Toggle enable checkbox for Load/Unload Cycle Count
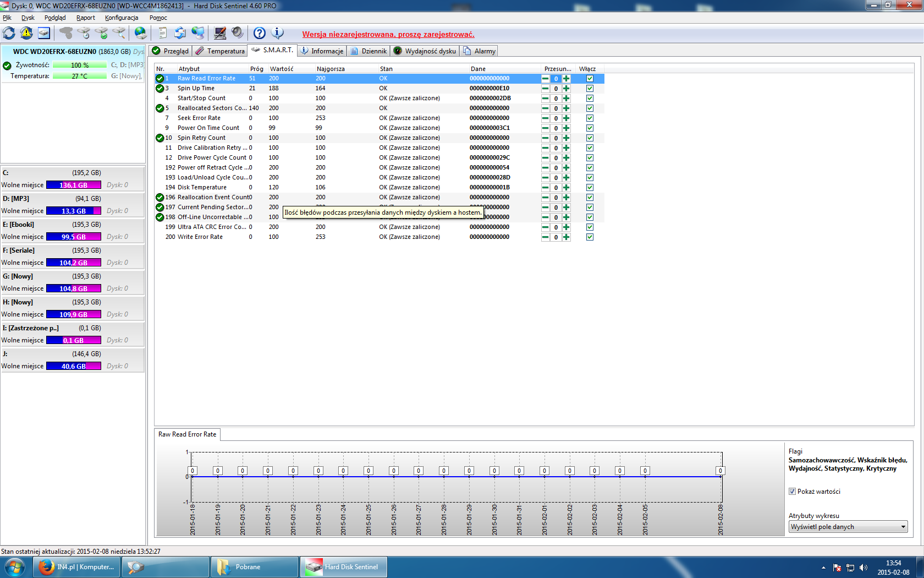 tap(590, 178)
